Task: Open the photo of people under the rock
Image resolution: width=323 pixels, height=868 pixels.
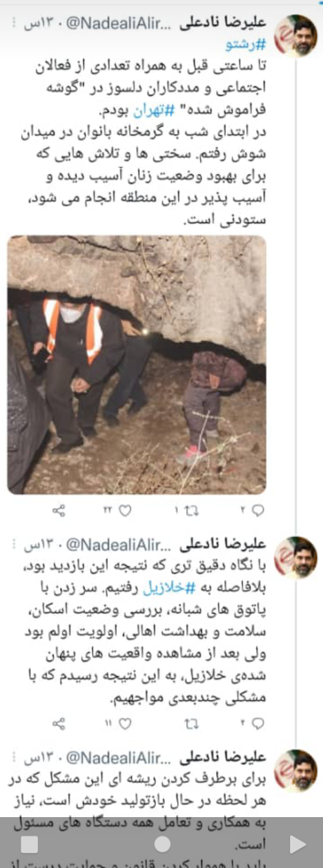Action: pyautogui.click(x=137, y=365)
